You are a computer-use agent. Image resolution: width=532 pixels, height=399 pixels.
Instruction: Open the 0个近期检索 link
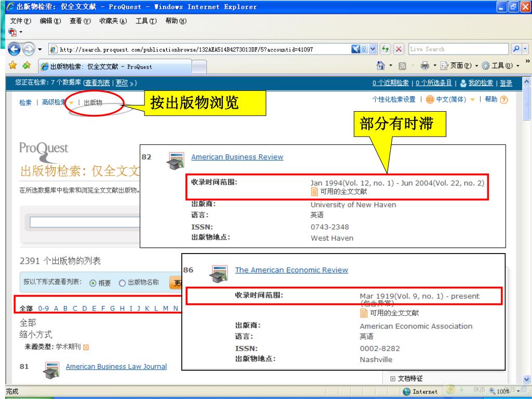coord(391,83)
